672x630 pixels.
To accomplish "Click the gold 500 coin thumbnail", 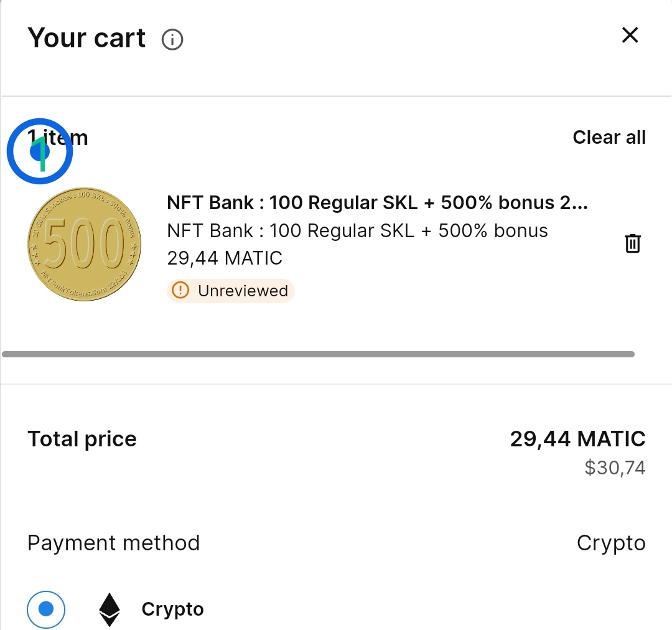I will 84,245.
